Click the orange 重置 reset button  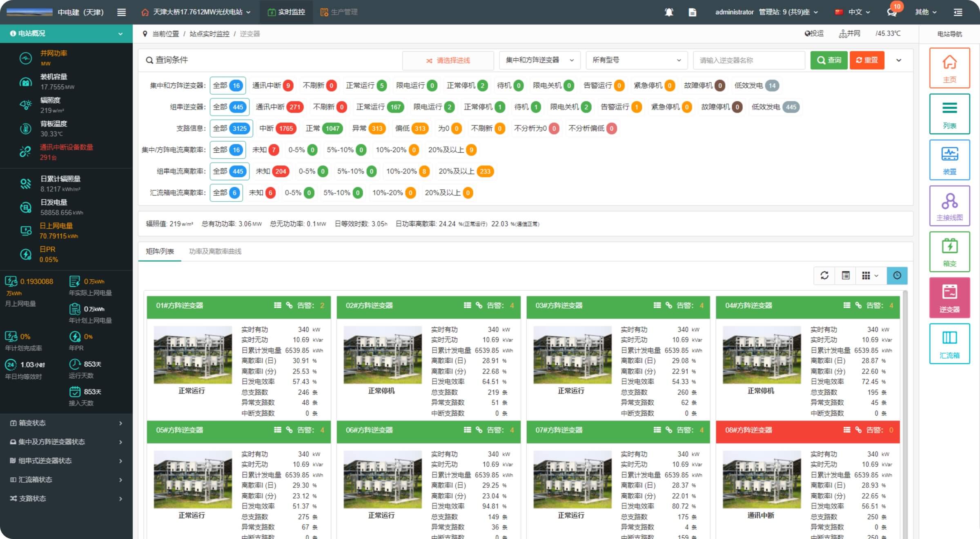[x=867, y=60]
